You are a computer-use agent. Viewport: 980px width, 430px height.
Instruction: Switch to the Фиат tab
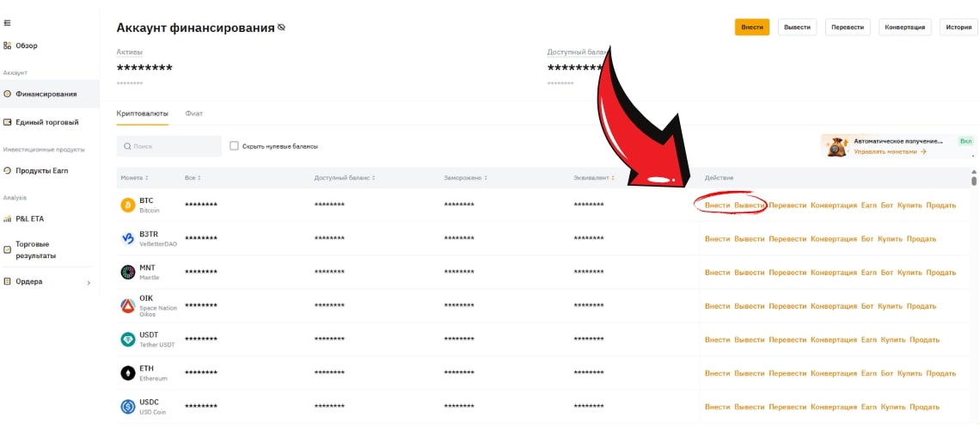[193, 114]
